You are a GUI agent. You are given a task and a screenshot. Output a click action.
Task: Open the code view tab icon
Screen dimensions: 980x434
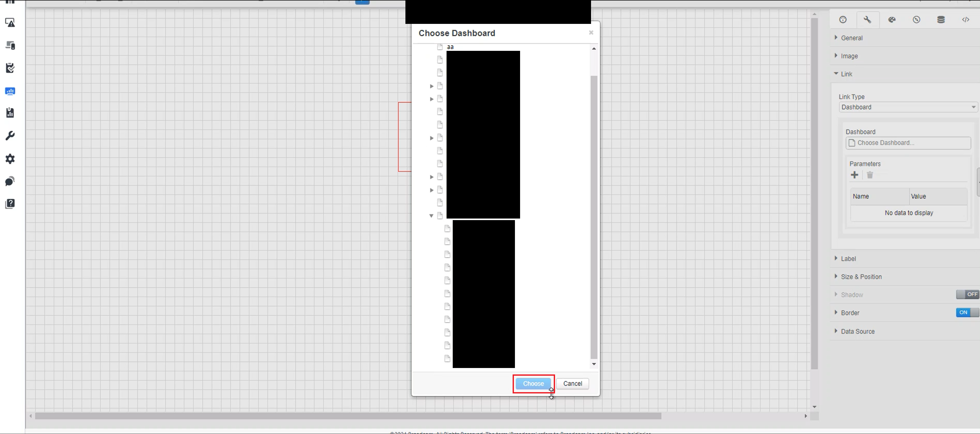click(x=965, y=20)
